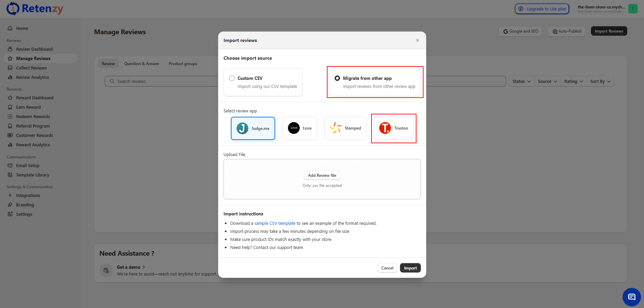Click the Get a demo support icon

click(106, 270)
